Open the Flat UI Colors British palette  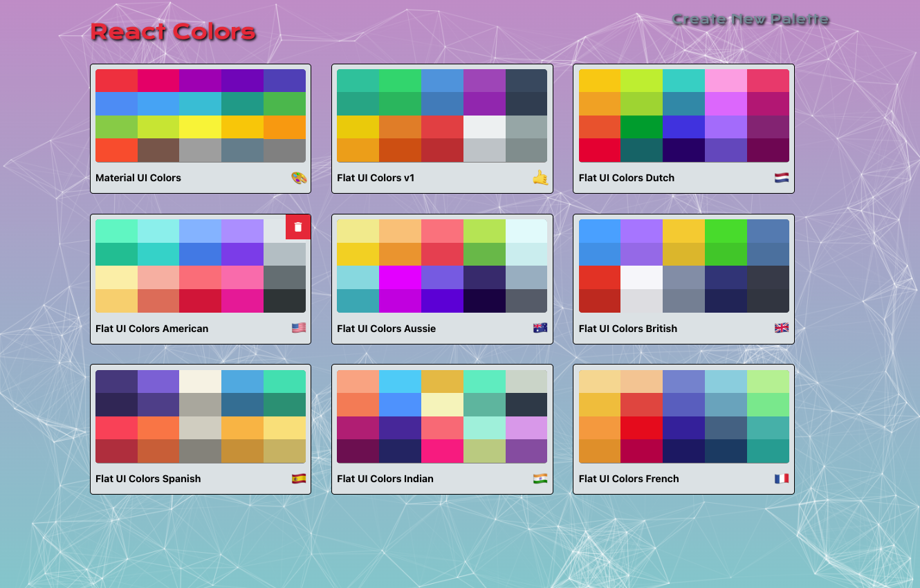click(683, 265)
